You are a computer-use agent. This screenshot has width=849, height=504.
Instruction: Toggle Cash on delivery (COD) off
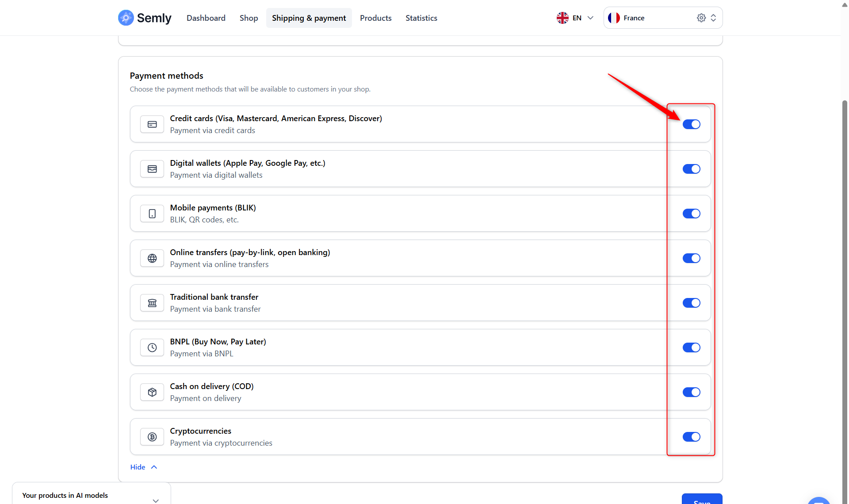pyautogui.click(x=691, y=392)
